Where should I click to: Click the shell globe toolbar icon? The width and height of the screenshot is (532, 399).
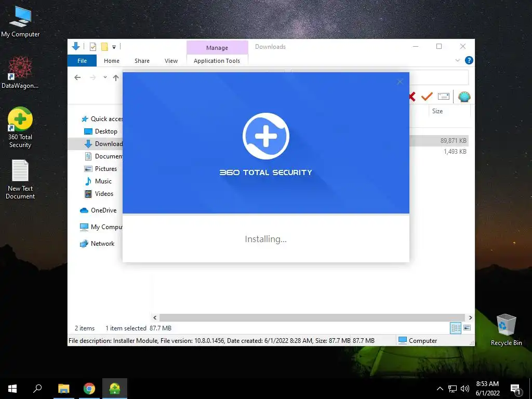[464, 97]
